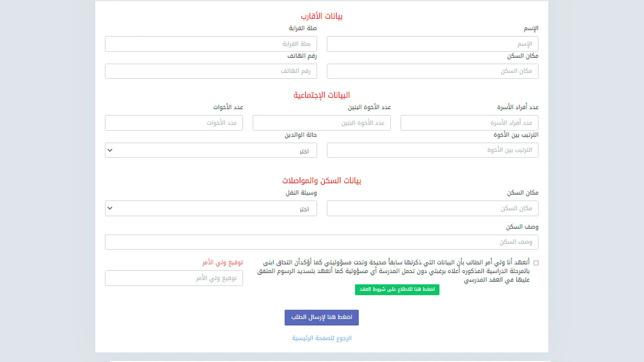Click the عدد أفراد الأسرة field

(469, 123)
